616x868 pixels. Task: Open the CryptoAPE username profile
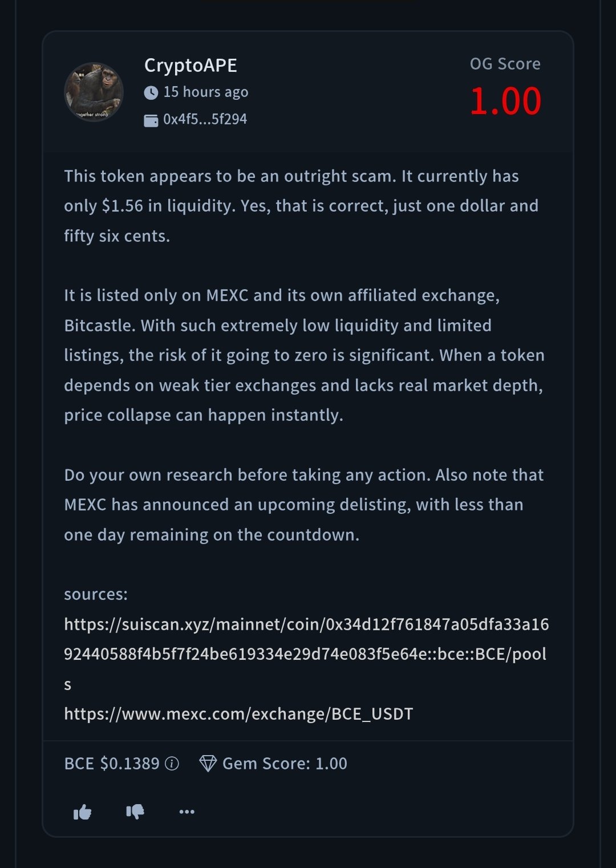pos(191,66)
